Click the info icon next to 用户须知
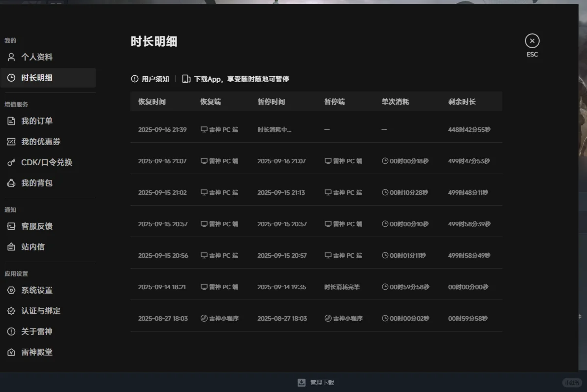587x392 pixels. pyautogui.click(x=135, y=79)
